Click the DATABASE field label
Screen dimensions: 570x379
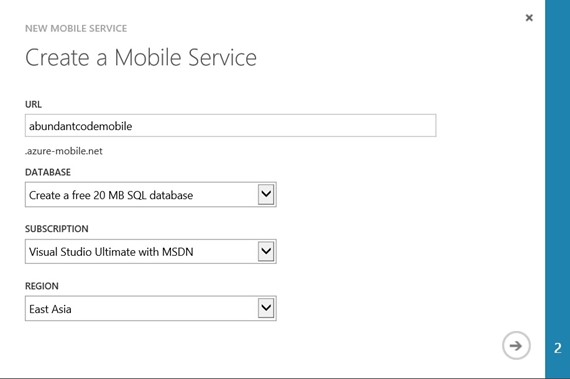48,172
